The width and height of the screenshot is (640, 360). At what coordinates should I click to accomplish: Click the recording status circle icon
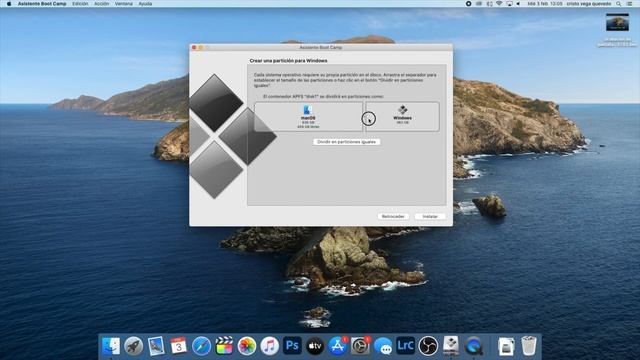tap(469, 4)
